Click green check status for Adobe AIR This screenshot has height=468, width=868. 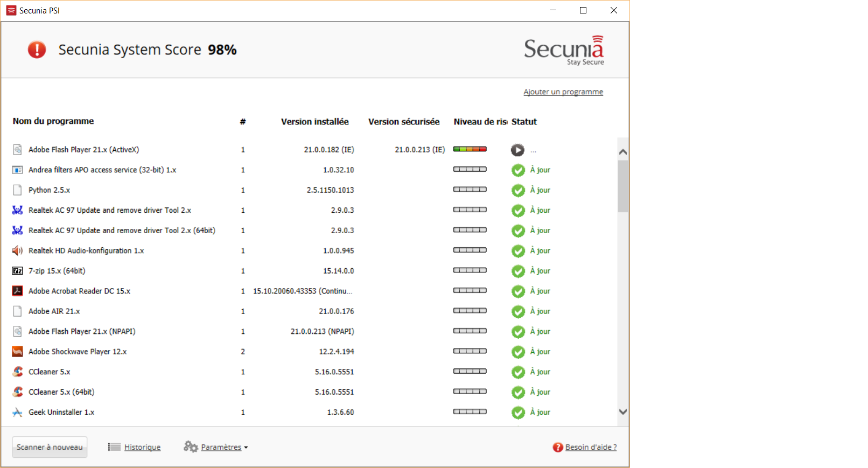coord(518,312)
